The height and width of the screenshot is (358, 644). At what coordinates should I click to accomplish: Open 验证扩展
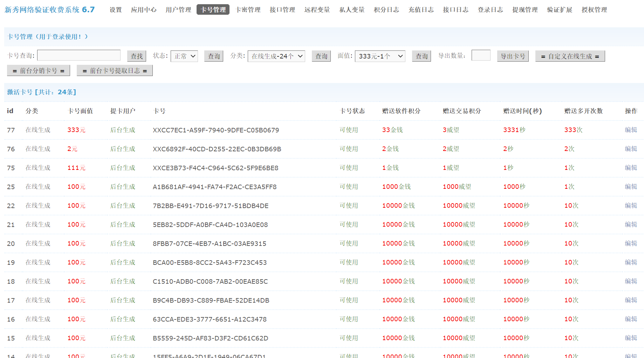pyautogui.click(x=560, y=10)
